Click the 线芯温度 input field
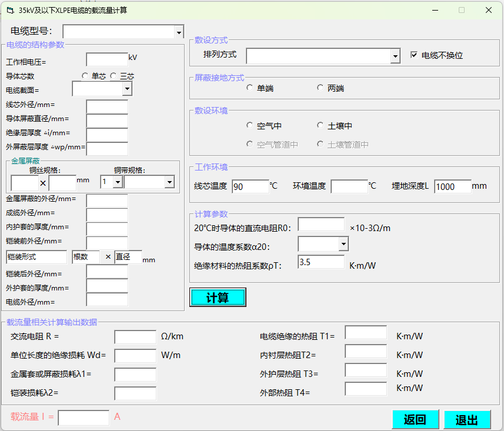 [250, 187]
